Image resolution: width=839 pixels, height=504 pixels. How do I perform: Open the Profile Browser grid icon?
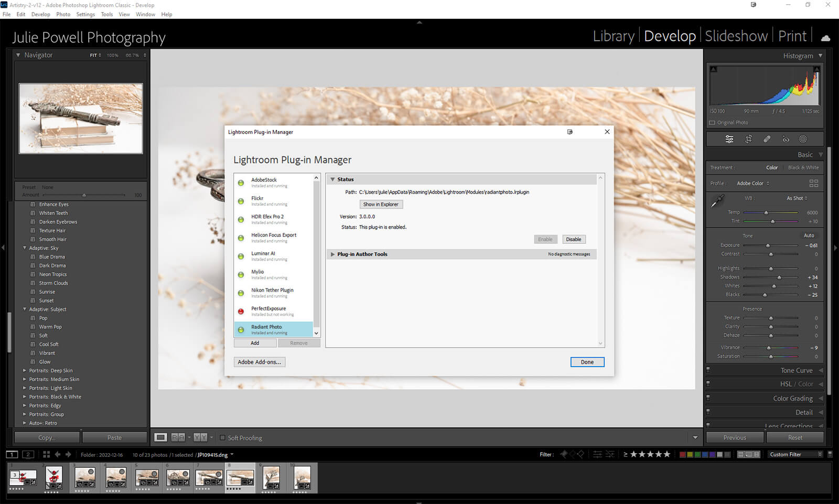814,183
